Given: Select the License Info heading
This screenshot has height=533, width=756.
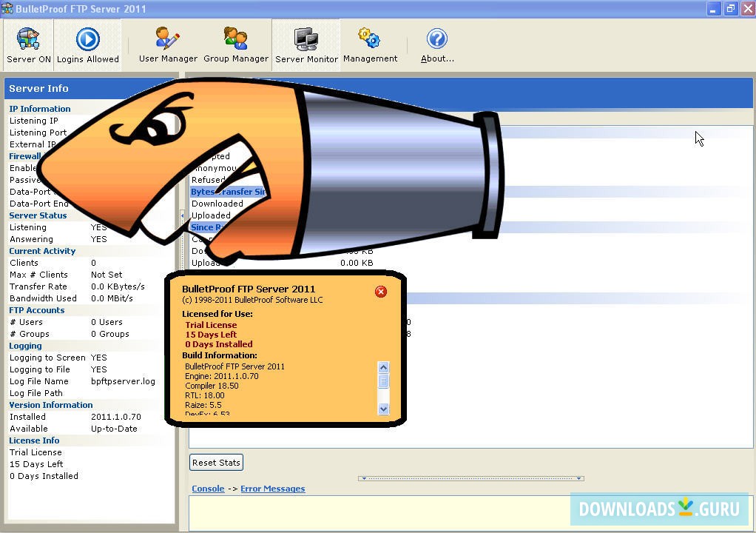Looking at the screenshot, I should 34,440.
